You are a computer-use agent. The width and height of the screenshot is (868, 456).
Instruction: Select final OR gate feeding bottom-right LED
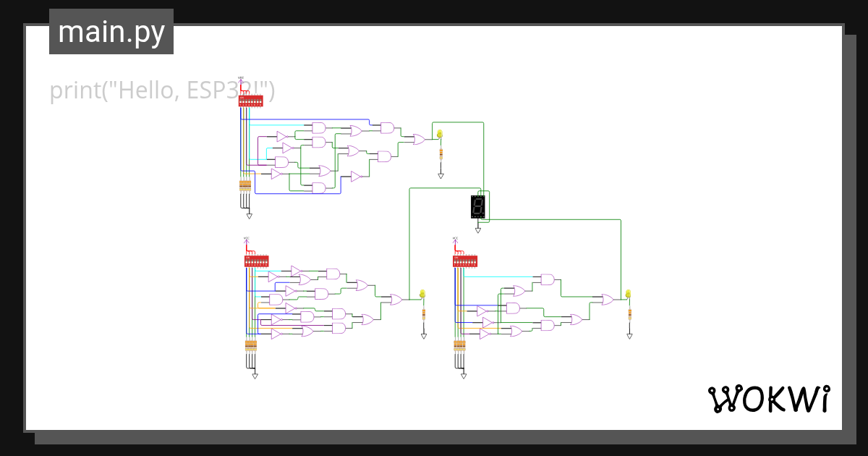tap(608, 299)
